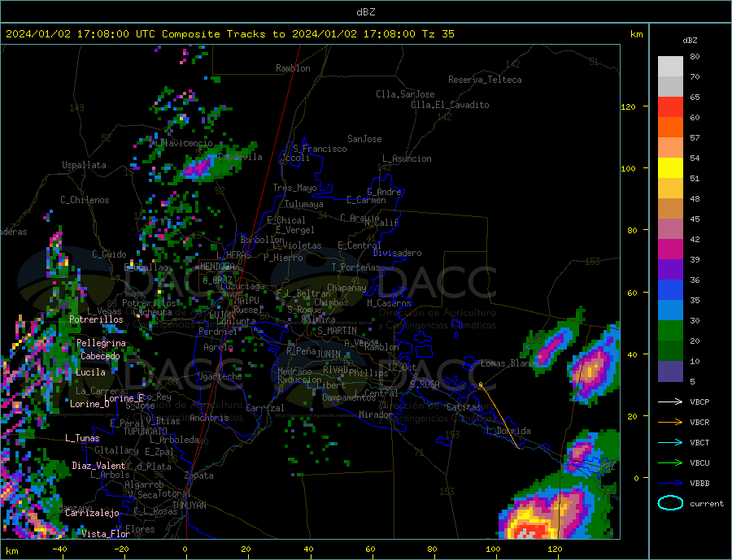The height and width of the screenshot is (560, 732).
Task: Select the white Cabecedo label
Action: coord(100,356)
